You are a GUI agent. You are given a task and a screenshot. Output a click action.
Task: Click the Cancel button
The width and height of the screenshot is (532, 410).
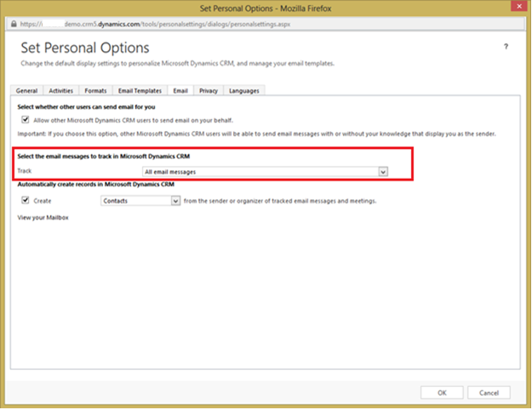[x=489, y=393]
